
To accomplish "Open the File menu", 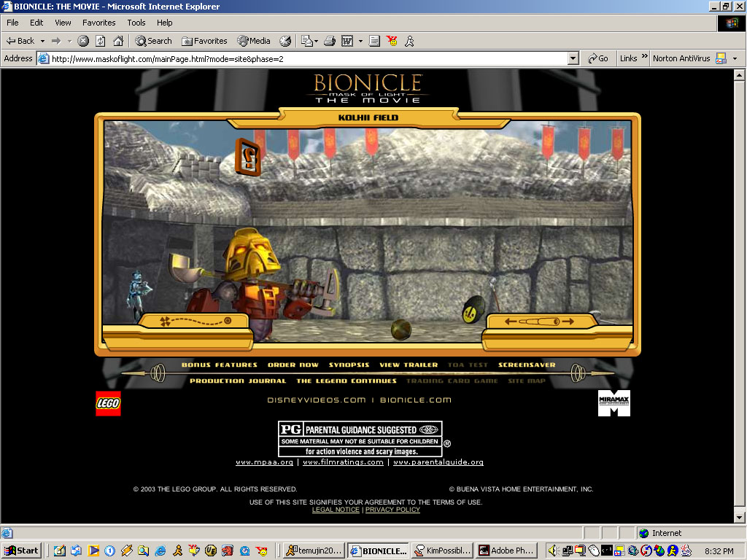I will [x=13, y=23].
